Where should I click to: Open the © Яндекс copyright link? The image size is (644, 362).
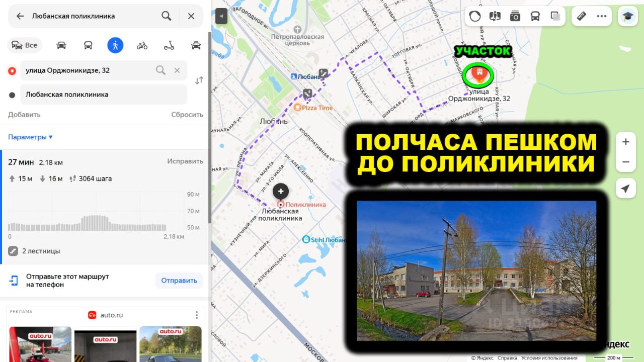point(482,358)
